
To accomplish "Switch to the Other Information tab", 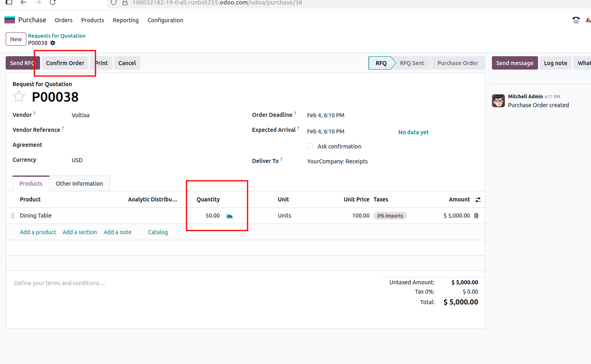I will (79, 184).
